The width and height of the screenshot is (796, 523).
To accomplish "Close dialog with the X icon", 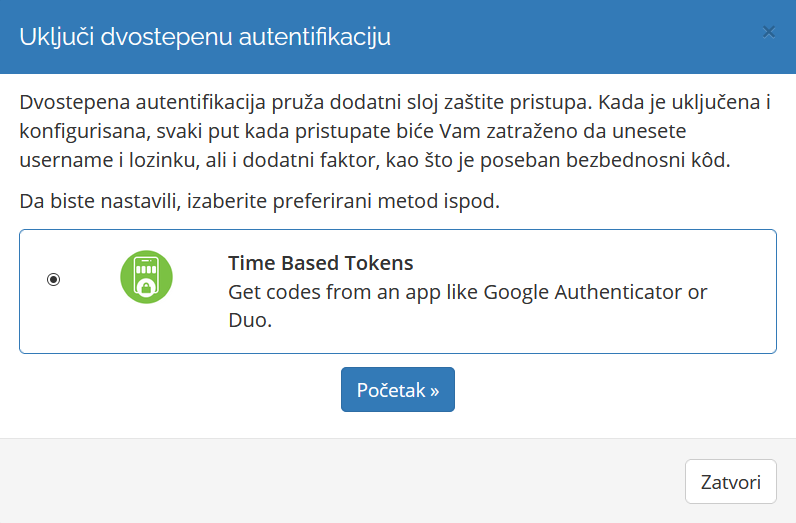I will click(768, 32).
